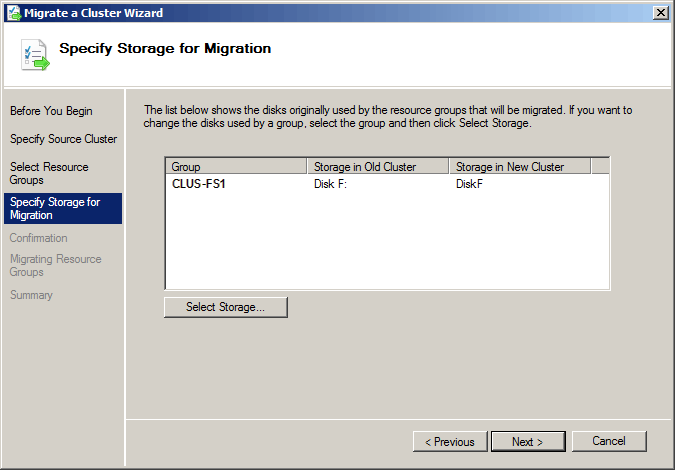The height and width of the screenshot is (470, 675).
Task: Go to Before You Begin step
Action: click(51, 111)
